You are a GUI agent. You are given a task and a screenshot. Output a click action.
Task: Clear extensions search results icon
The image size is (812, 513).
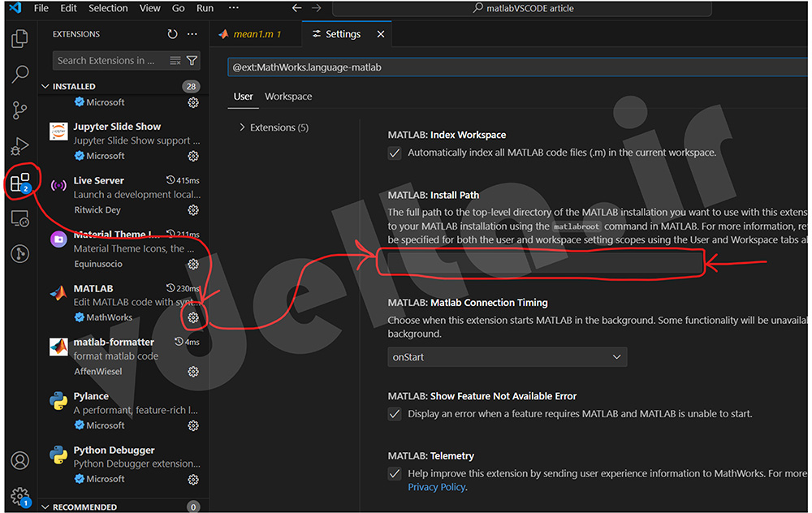pyautogui.click(x=175, y=61)
